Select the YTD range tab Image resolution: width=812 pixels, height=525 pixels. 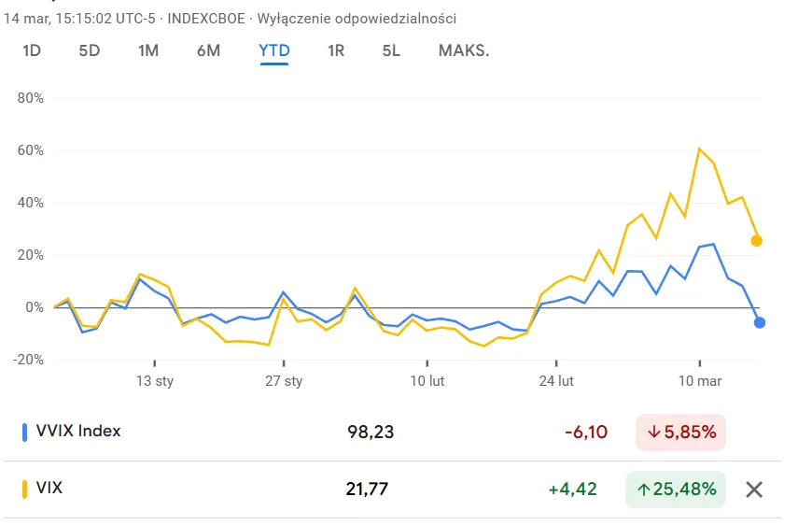[x=274, y=50]
